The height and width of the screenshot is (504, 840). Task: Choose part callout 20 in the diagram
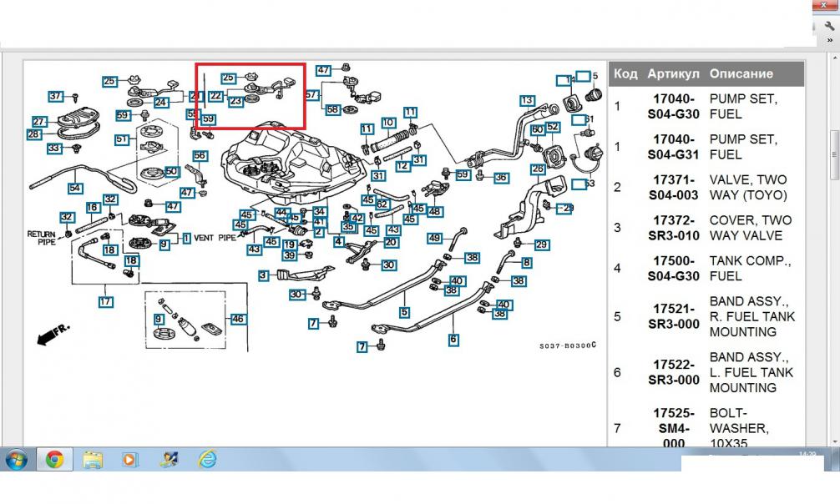point(391,242)
